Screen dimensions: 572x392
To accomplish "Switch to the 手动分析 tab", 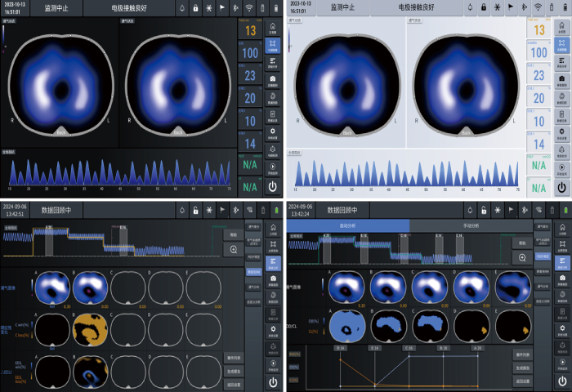I will (471, 225).
